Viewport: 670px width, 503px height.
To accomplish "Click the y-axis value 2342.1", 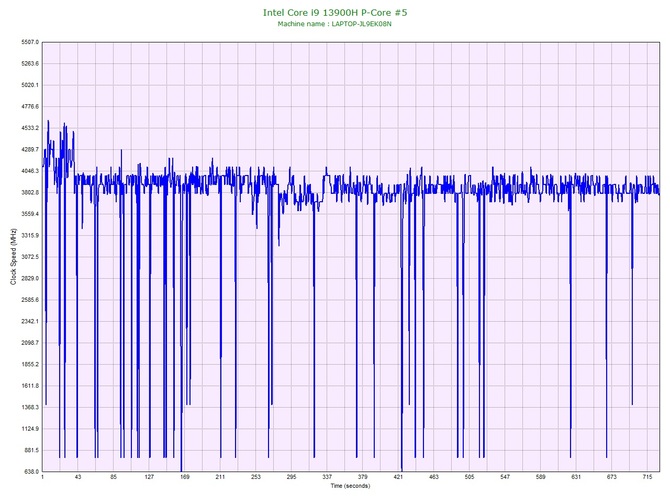I will [30, 321].
